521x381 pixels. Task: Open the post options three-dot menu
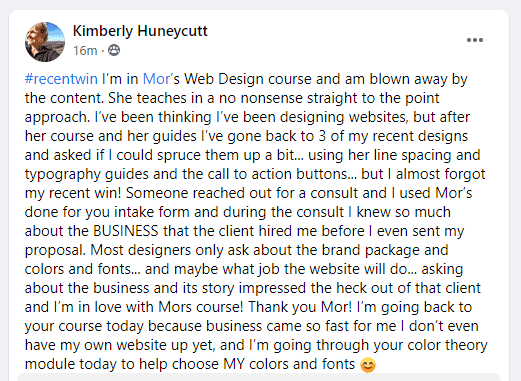click(x=475, y=40)
